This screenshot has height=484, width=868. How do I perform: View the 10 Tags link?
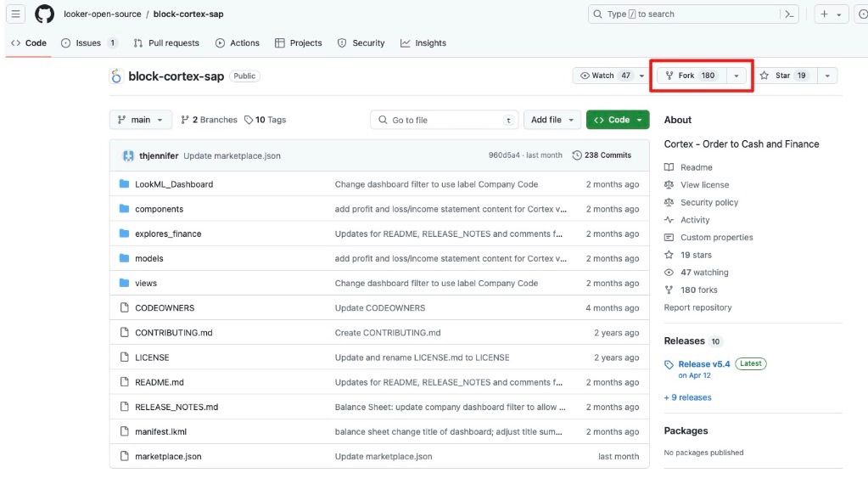point(266,120)
